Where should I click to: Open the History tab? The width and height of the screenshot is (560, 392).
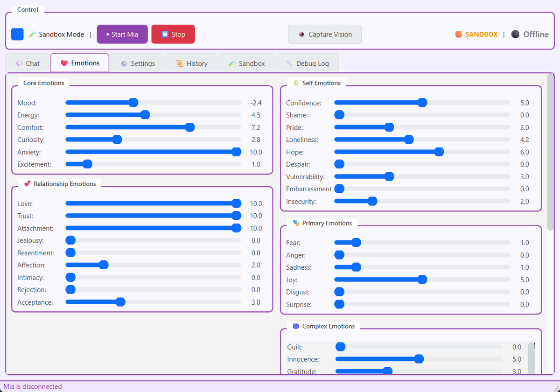click(x=191, y=63)
